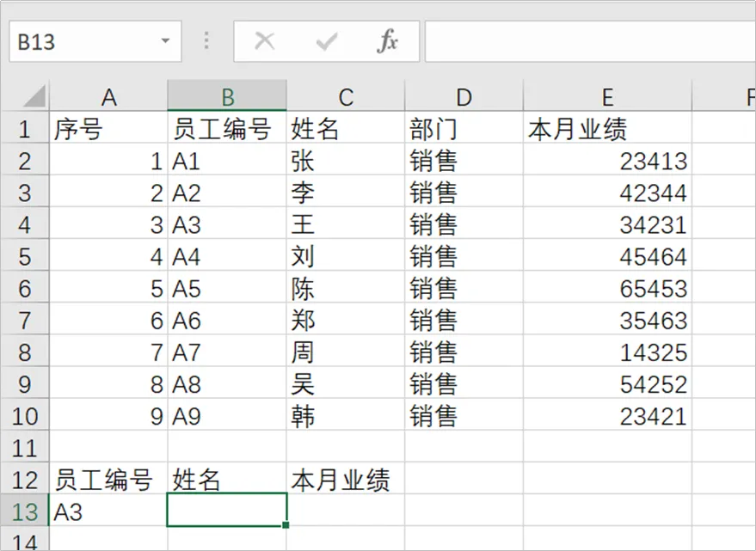
Task: Click the Name Box showing B13
Action: coord(95,41)
